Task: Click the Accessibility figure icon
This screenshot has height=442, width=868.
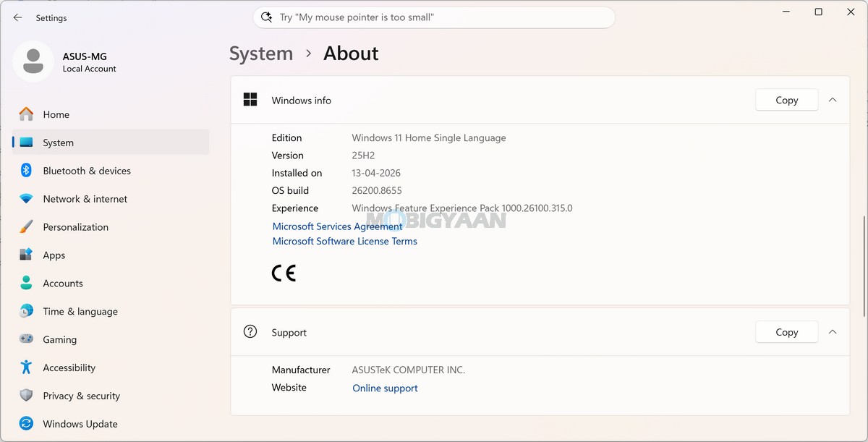Action: click(26, 367)
